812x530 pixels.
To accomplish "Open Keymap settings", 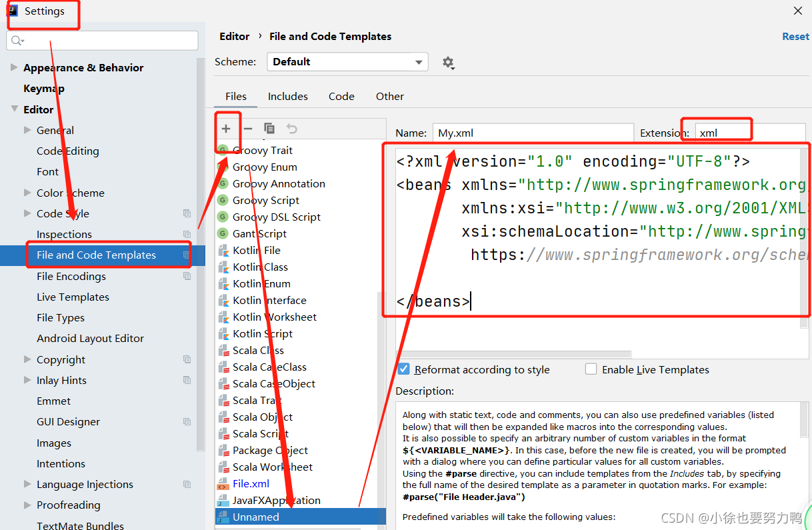I will click(x=44, y=88).
